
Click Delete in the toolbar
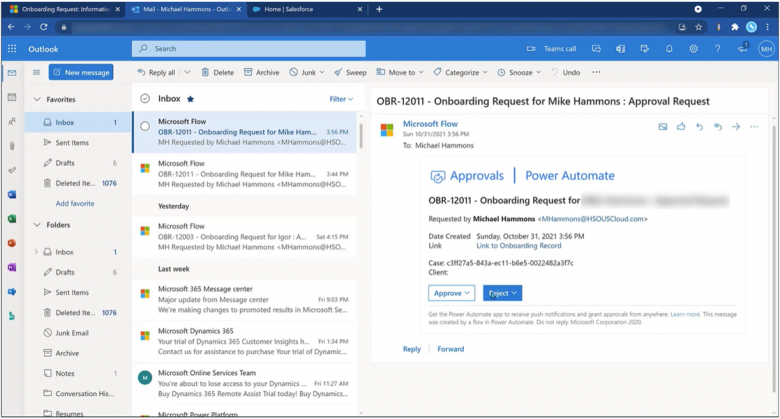point(217,73)
